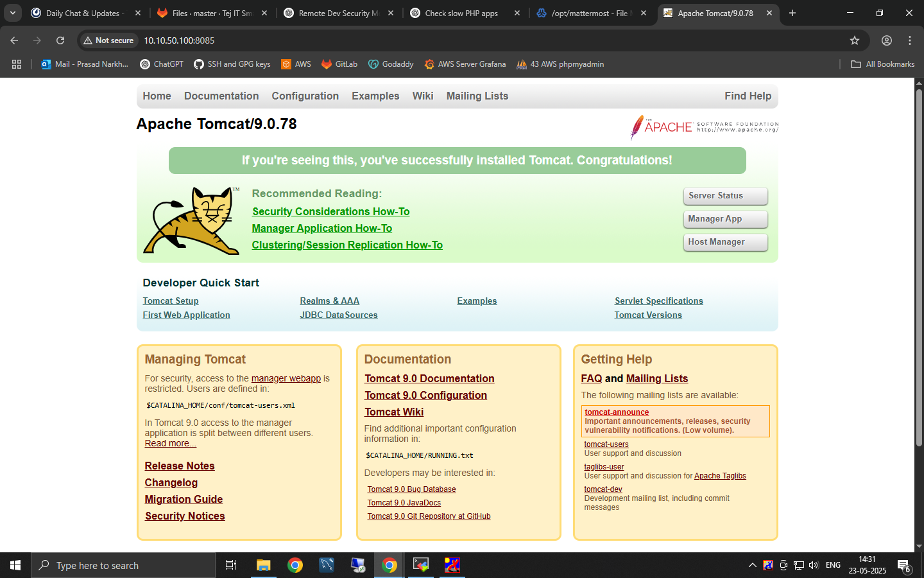Screen dimensions: 924x578
Task: Open the Mail - Prasad Narkh bookmark
Action: [x=85, y=64]
